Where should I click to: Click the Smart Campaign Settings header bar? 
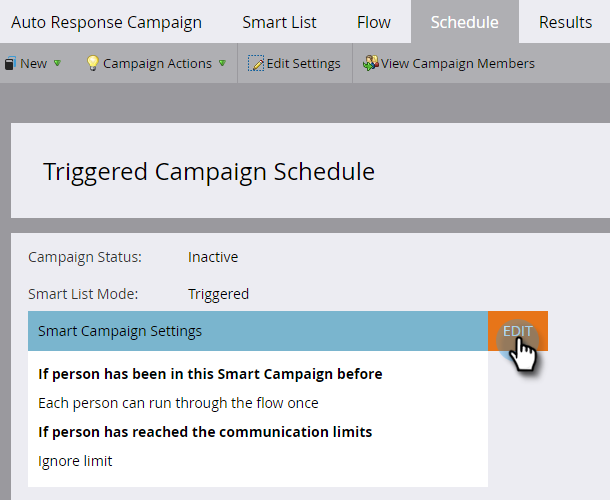tap(258, 331)
